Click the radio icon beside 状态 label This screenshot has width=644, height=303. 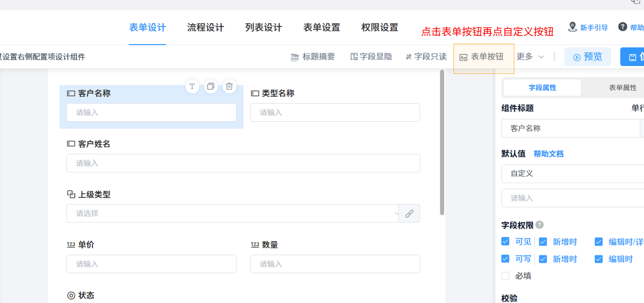[x=71, y=295]
